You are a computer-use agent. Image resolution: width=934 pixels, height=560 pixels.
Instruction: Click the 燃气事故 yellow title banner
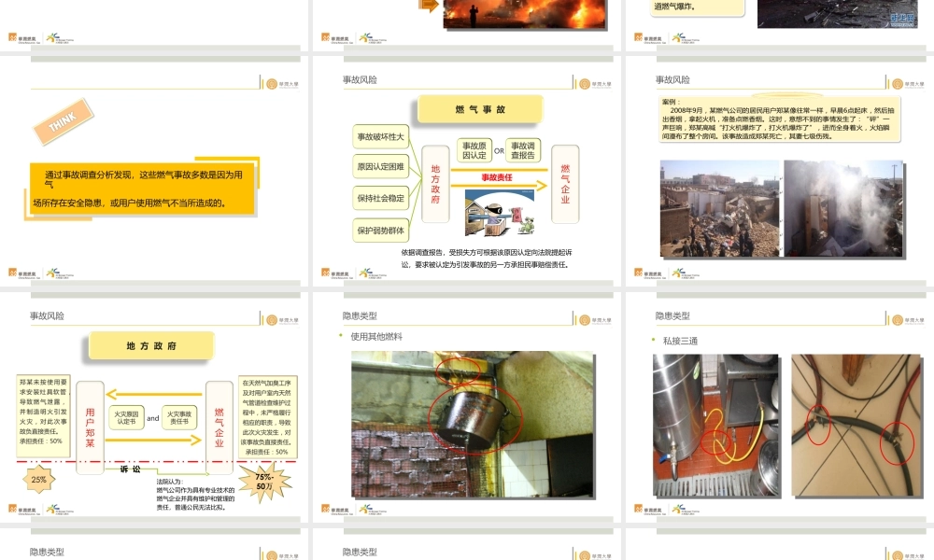tap(480, 108)
